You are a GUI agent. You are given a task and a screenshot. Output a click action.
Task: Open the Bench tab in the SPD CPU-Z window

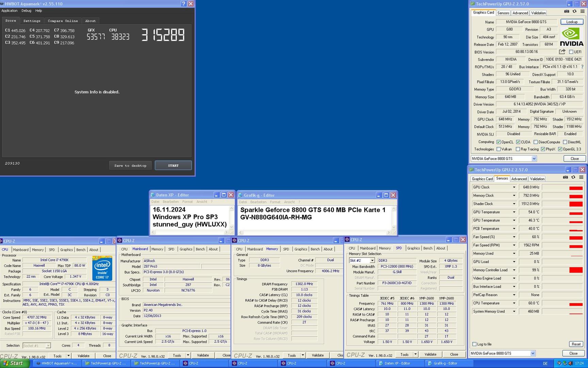point(428,248)
